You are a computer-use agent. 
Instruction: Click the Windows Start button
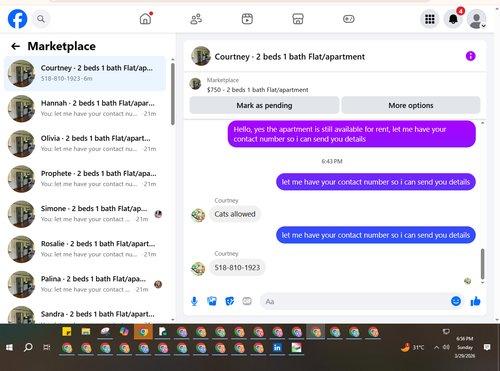pos(9,348)
